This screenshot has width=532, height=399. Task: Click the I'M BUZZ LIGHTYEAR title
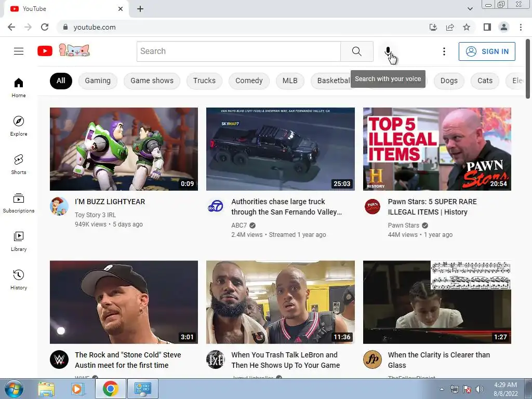pos(110,202)
